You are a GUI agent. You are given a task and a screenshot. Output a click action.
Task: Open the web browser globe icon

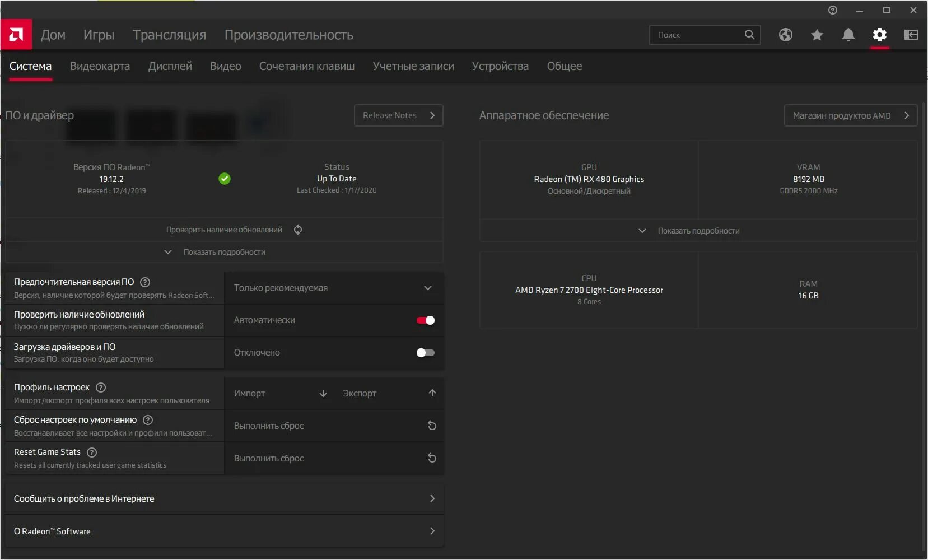coord(786,35)
